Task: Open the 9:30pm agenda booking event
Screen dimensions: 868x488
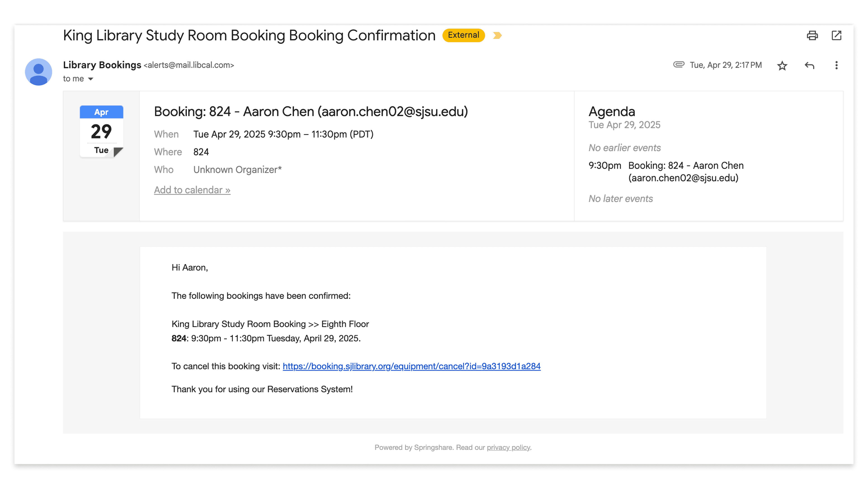Action: tap(685, 171)
